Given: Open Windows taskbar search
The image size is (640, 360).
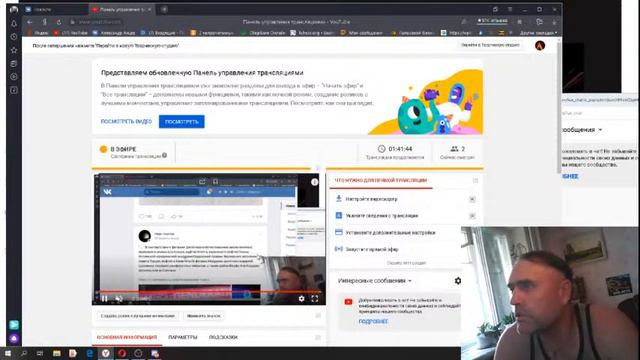Looking at the screenshot, I should click(x=24, y=353).
